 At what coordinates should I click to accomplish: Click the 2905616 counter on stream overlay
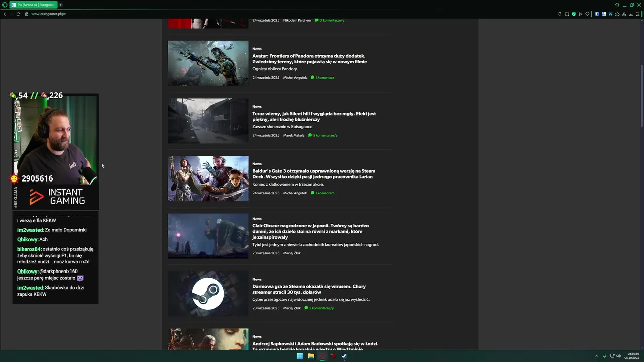pos(37,178)
